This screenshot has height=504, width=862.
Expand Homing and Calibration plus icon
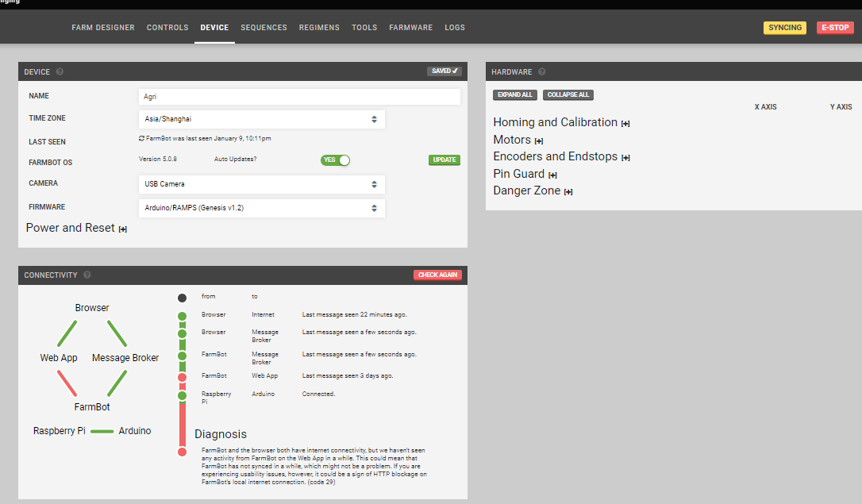tap(625, 124)
